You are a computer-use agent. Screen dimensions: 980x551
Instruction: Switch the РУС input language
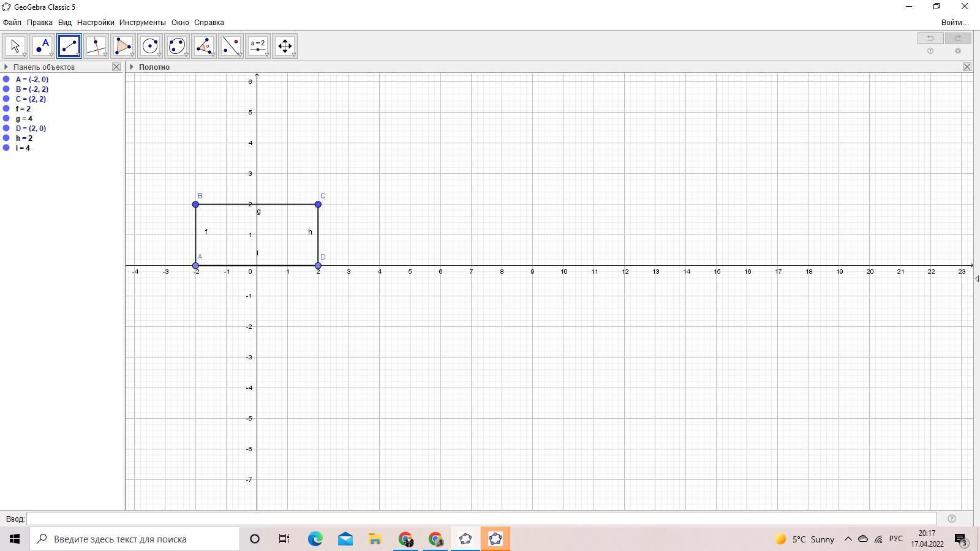pos(896,539)
